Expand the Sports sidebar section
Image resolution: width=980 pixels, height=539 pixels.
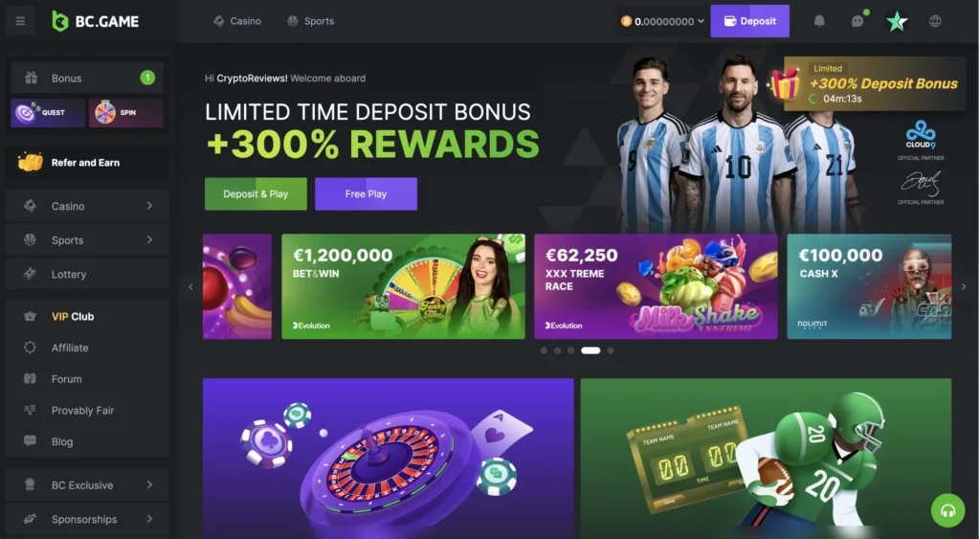(x=87, y=240)
